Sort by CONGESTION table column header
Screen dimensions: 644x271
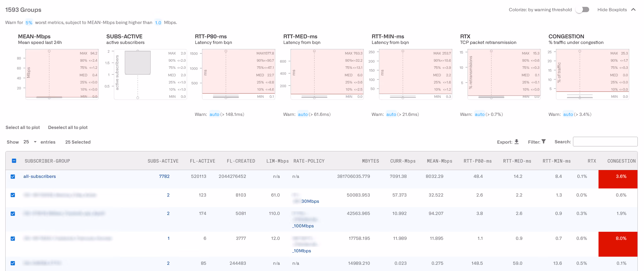621,161
